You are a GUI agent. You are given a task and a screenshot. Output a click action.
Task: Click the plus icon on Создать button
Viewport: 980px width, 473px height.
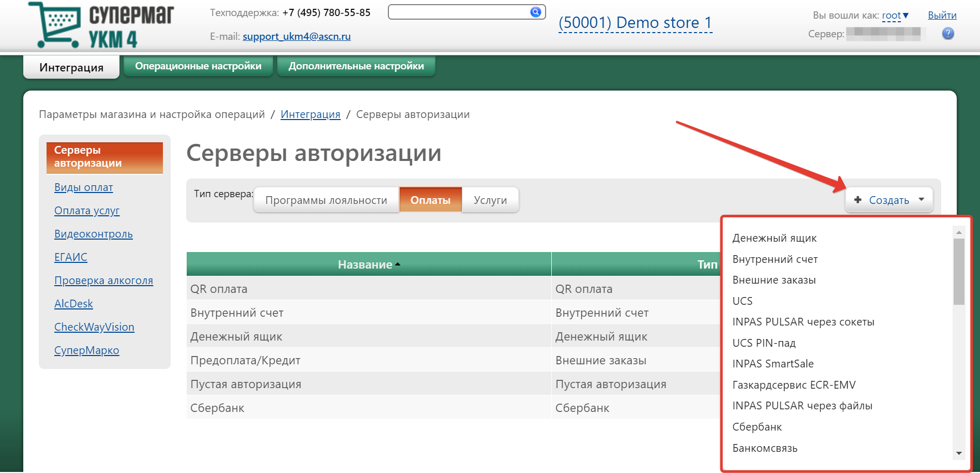click(858, 200)
